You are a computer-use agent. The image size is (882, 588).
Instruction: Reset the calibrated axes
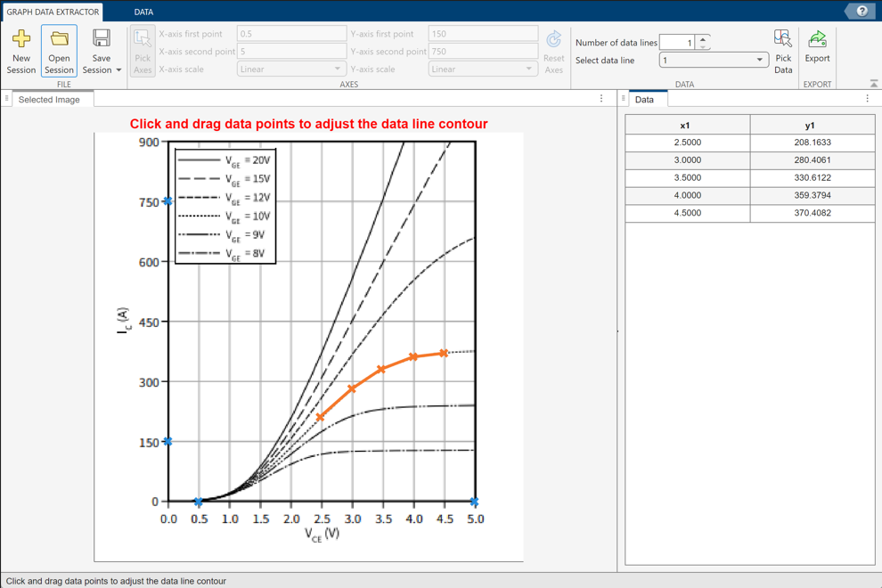pos(554,51)
